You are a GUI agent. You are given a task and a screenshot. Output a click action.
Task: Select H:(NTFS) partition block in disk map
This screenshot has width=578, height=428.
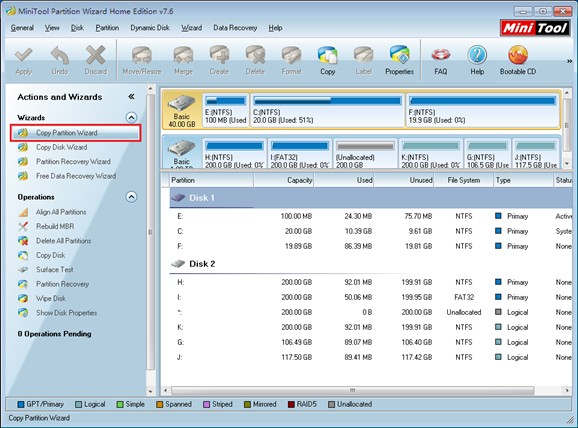coord(234,154)
